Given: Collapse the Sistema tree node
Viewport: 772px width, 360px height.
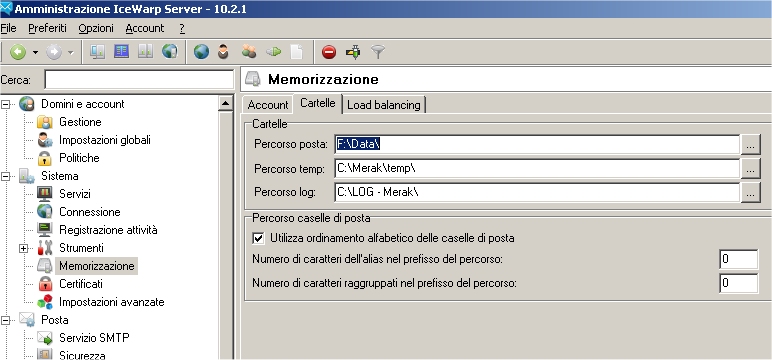Looking at the screenshot, I should pyautogui.click(x=5, y=176).
